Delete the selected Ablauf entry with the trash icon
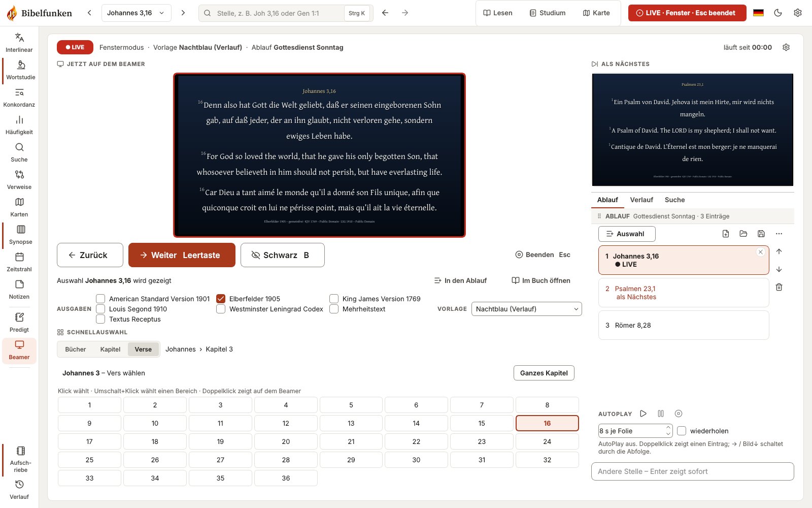 coord(779,287)
